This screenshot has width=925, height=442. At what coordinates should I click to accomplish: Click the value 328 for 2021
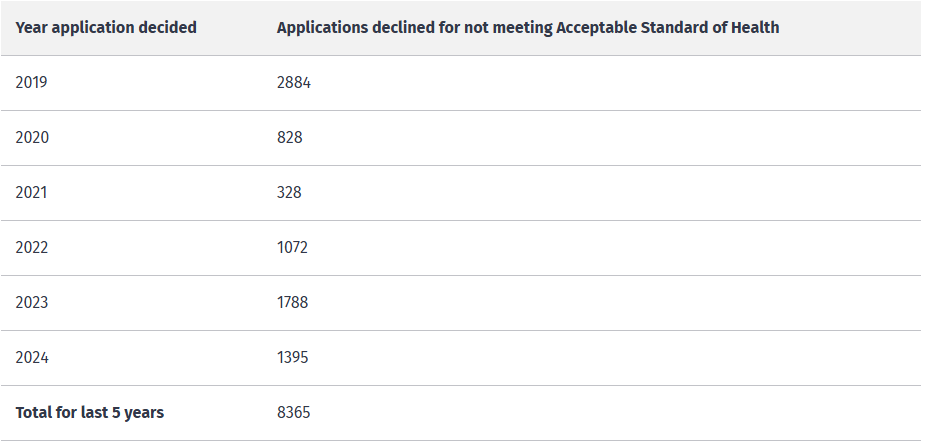point(289,192)
